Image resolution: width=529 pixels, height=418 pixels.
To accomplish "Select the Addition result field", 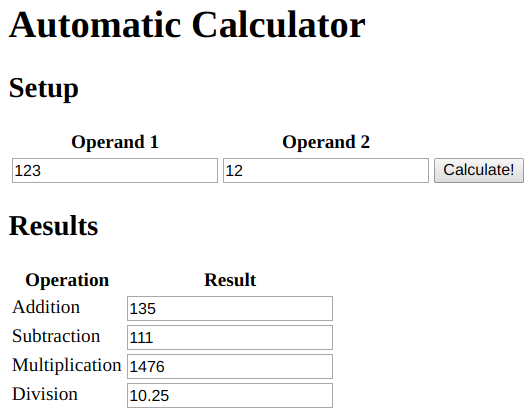I will click(x=230, y=308).
